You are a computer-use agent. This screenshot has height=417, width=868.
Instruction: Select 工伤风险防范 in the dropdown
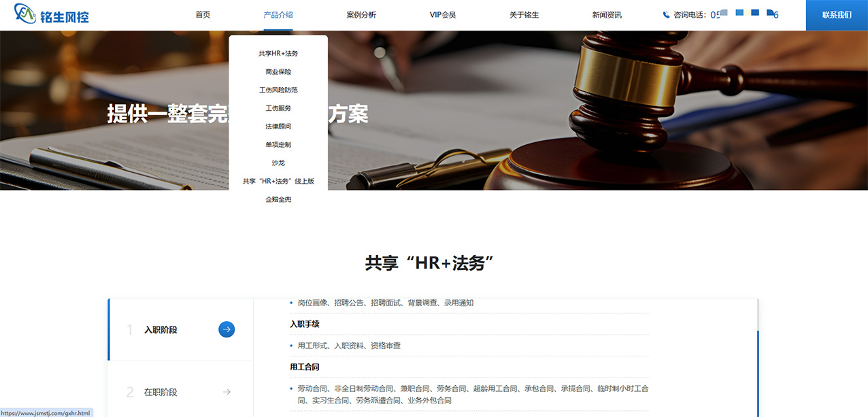tap(278, 90)
